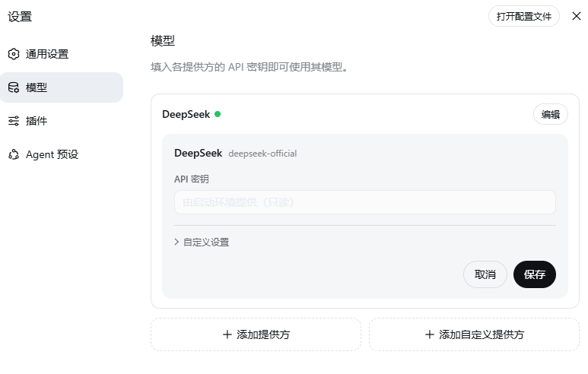Click the 设置 dialog title
The height and width of the screenshot is (374, 588).
(x=20, y=17)
